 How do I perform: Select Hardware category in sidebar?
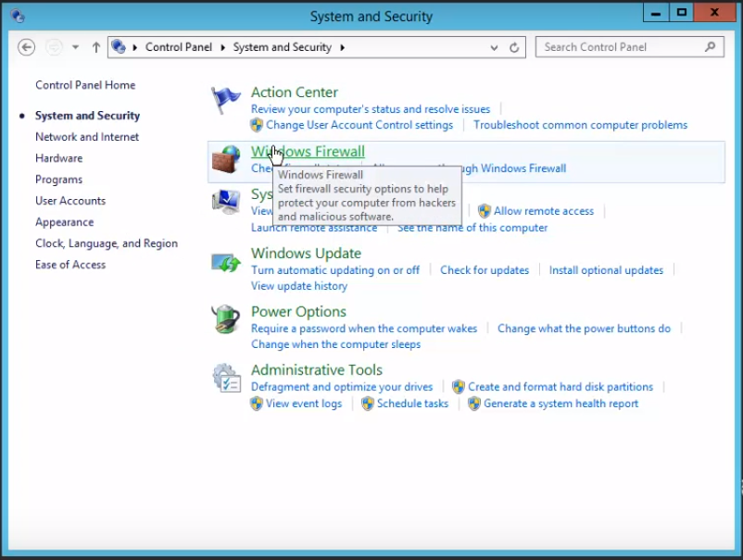coord(58,158)
